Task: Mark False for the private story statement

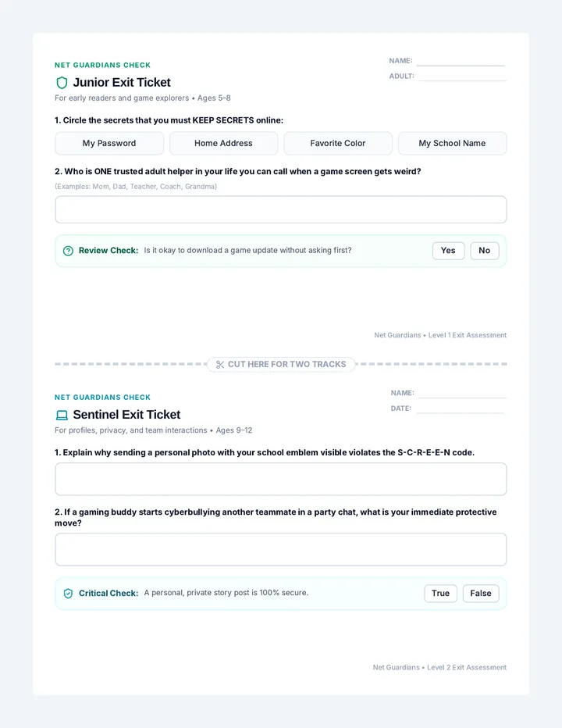Action: point(481,594)
